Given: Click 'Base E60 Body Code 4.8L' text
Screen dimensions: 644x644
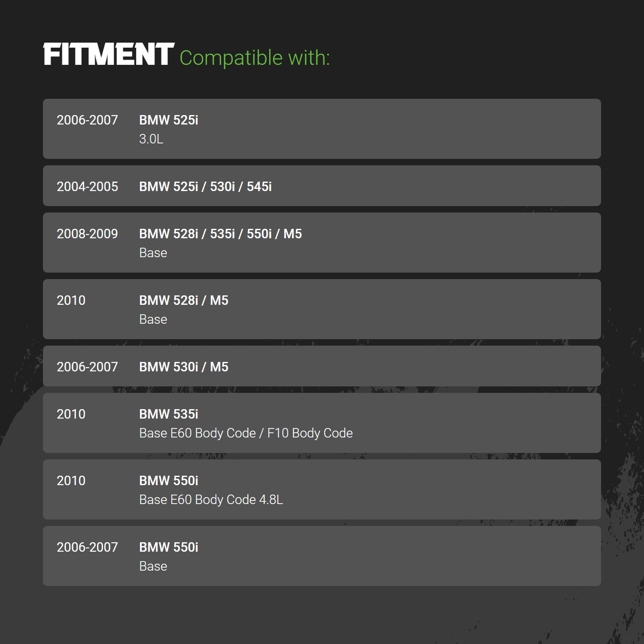Looking at the screenshot, I should [x=211, y=500].
